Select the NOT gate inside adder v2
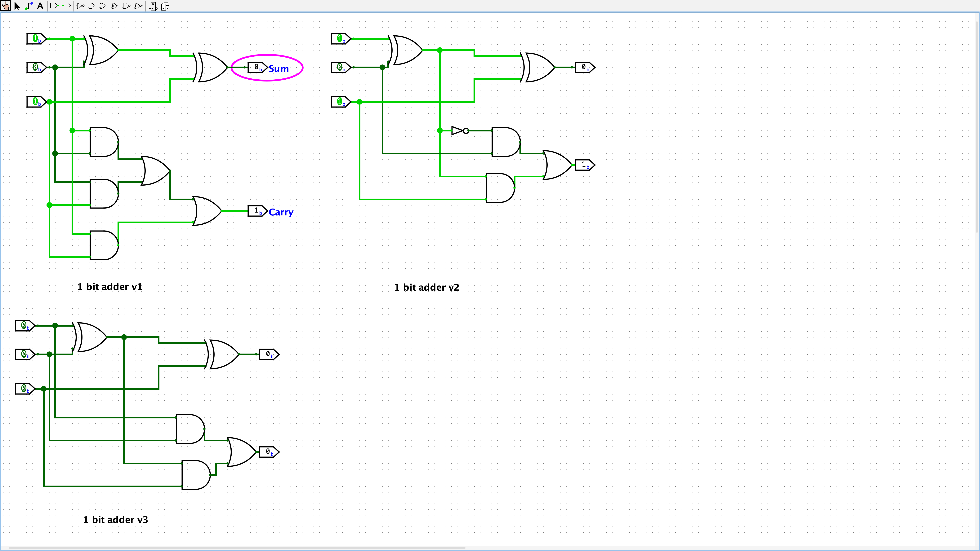 pyautogui.click(x=460, y=130)
